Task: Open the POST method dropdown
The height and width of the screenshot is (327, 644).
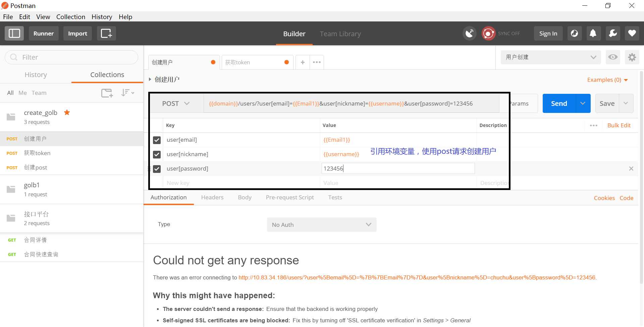Action: coord(176,104)
